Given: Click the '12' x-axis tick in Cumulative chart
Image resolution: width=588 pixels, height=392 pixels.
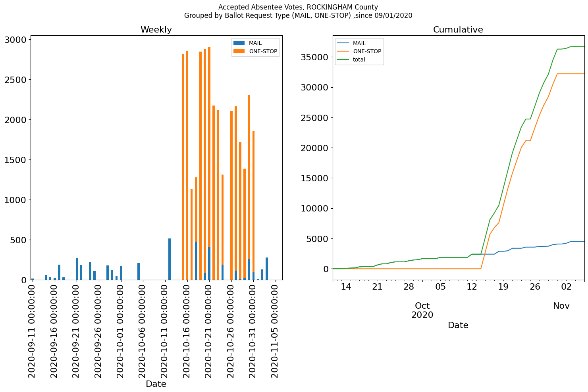Looking at the screenshot, I should coord(472,286).
